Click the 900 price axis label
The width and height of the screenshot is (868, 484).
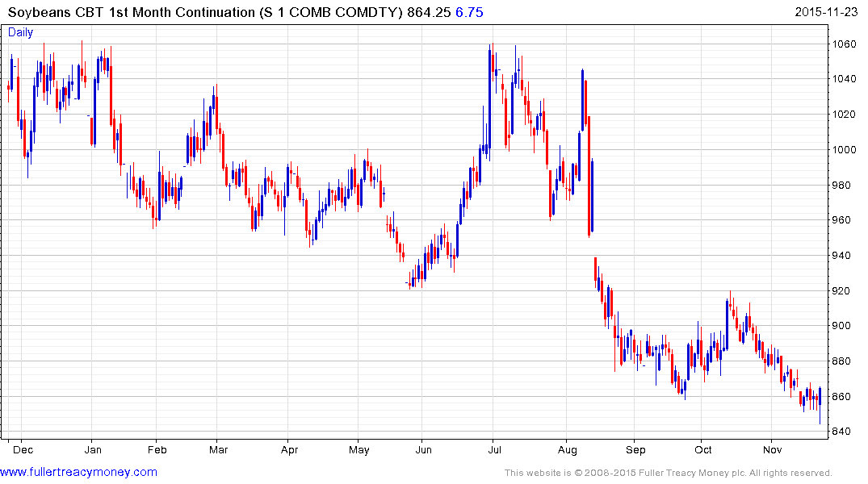tap(841, 326)
